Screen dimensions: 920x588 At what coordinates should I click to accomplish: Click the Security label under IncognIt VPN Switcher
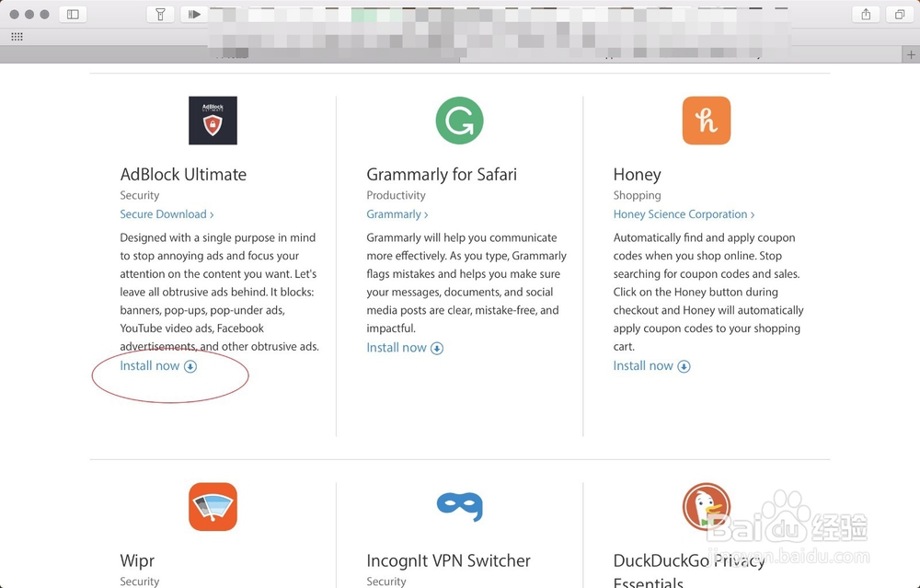click(x=386, y=581)
